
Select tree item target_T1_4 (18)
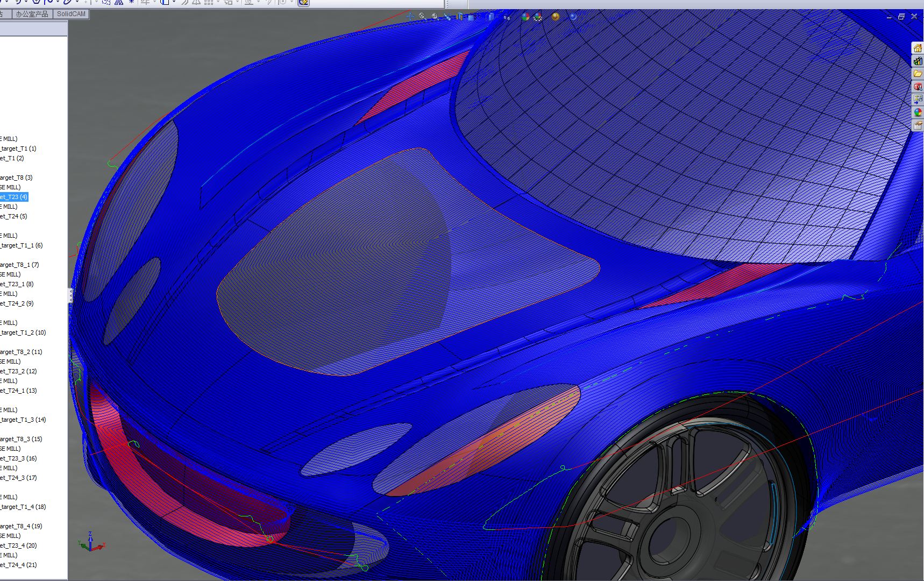pos(23,507)
